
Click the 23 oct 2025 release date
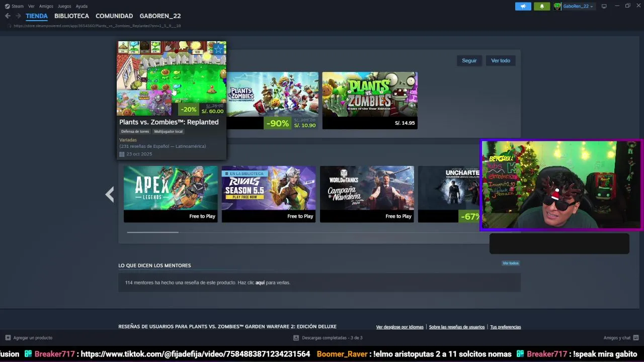pyautogui.click(x=139, y=154)
